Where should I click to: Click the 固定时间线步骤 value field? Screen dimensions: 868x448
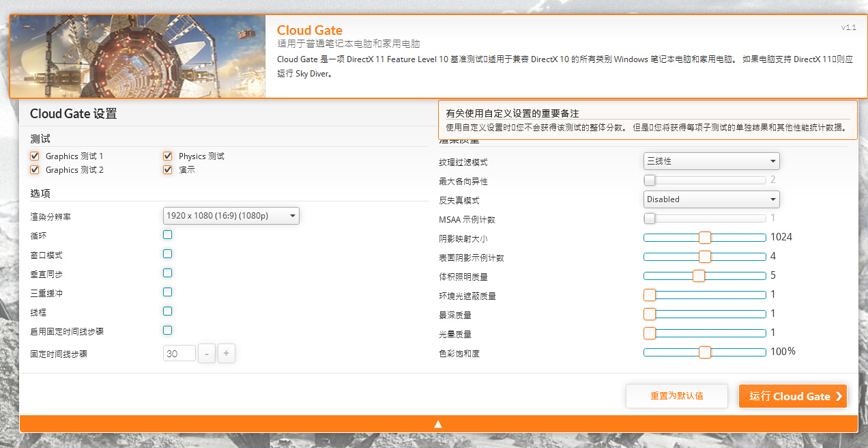pos(179,354)
